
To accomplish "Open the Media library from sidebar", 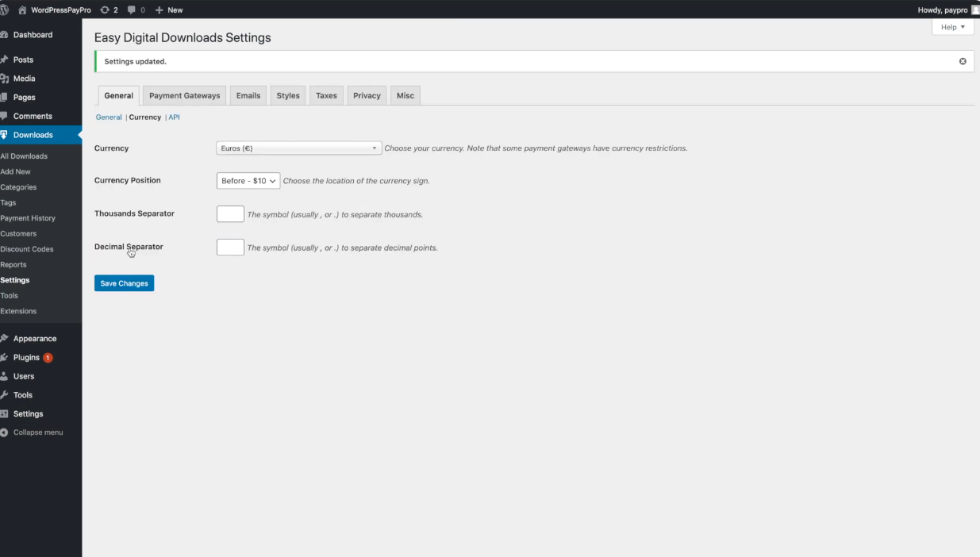I will 24,79.
